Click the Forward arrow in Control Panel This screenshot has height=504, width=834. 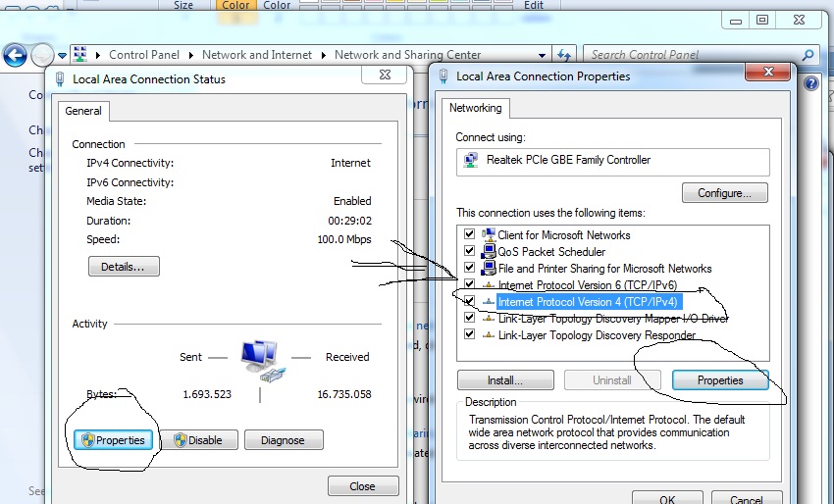point(42,55)
